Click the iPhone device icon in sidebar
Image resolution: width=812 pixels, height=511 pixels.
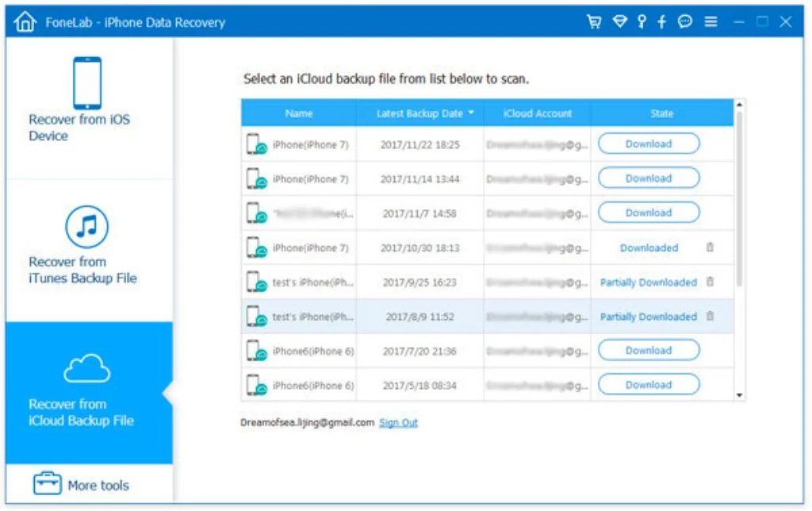click(87, 82)
